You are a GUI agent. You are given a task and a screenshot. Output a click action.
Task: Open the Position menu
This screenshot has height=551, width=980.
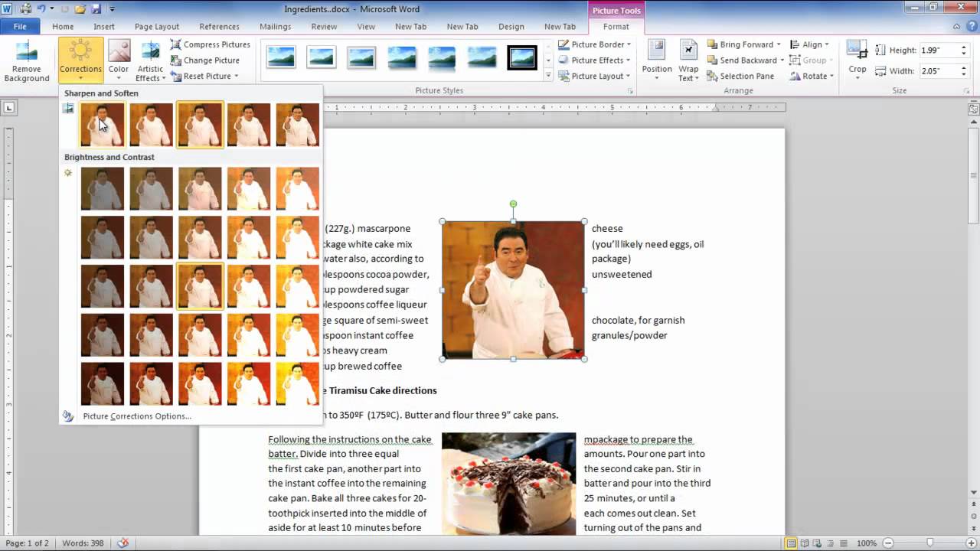point(657,61)
